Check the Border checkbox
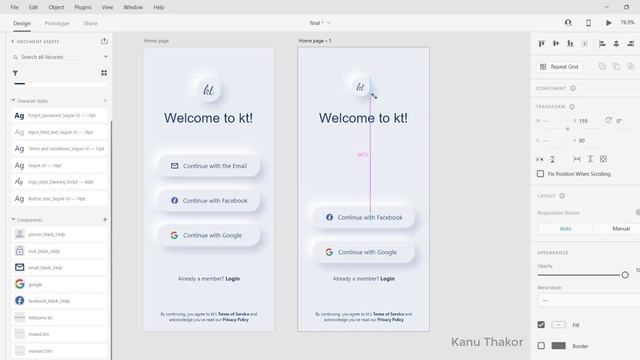640x360 pixels. click(x=541, y=346)
